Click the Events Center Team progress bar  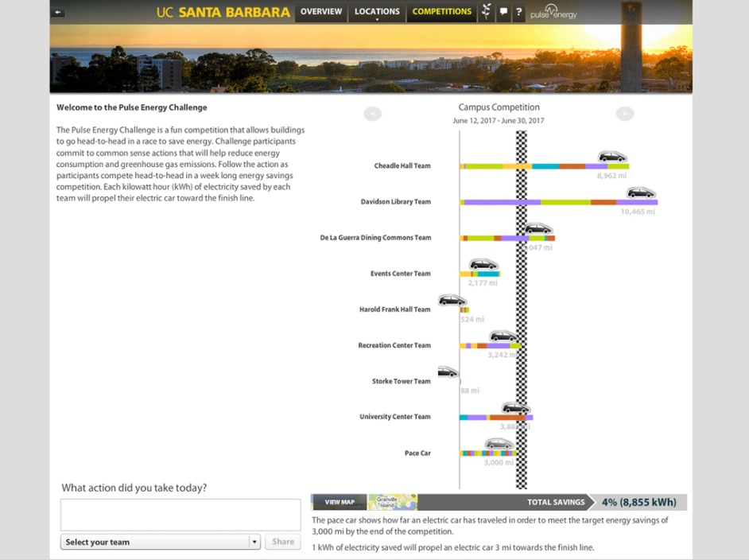click(x=480, y=274)
